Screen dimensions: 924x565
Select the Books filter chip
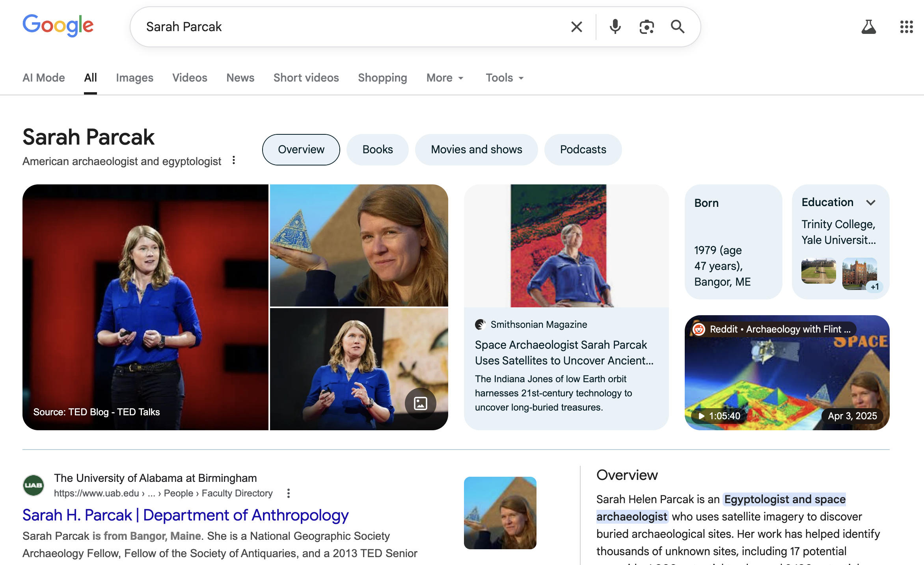pyautogui.click(x=377, y=150)
